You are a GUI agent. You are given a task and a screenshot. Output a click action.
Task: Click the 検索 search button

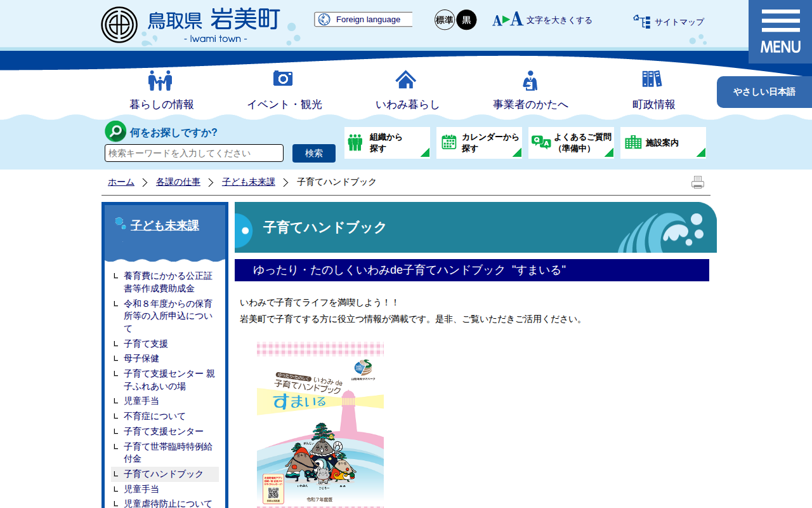(x=314, y=153)
